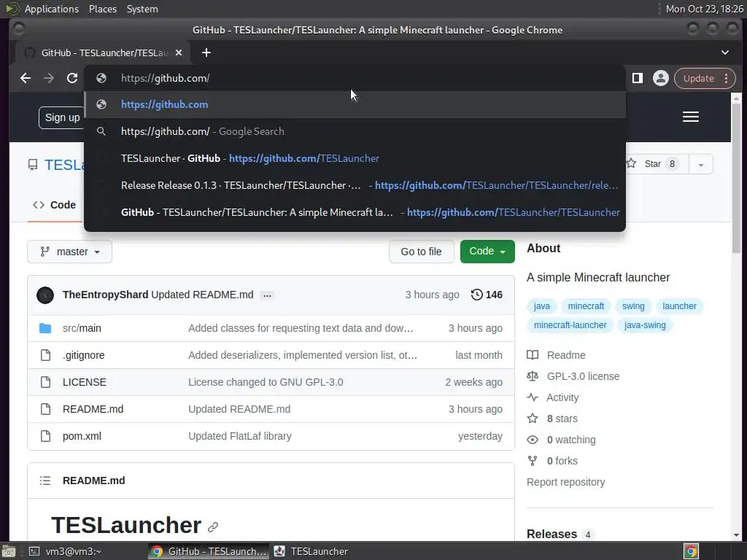Choose the Google Search suggestion
This screenshot has width=747, height=560.
tap(355, 131)
